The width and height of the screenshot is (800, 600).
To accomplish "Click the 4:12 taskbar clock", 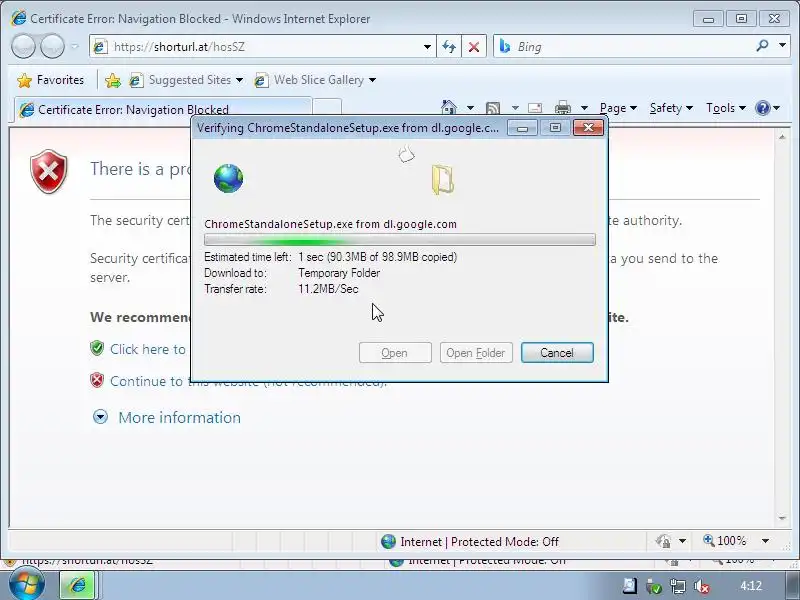I will [751, 586].
